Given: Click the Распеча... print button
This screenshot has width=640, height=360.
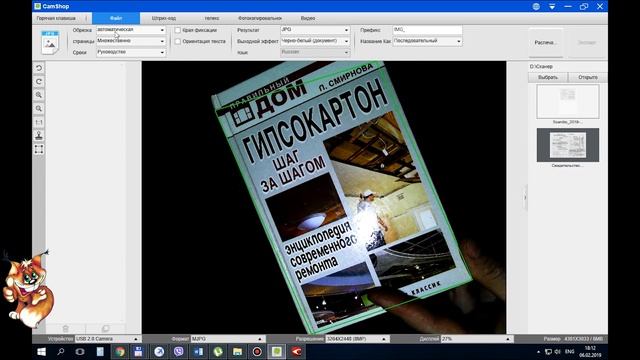Looking at the screenshot, I should 546,42.
